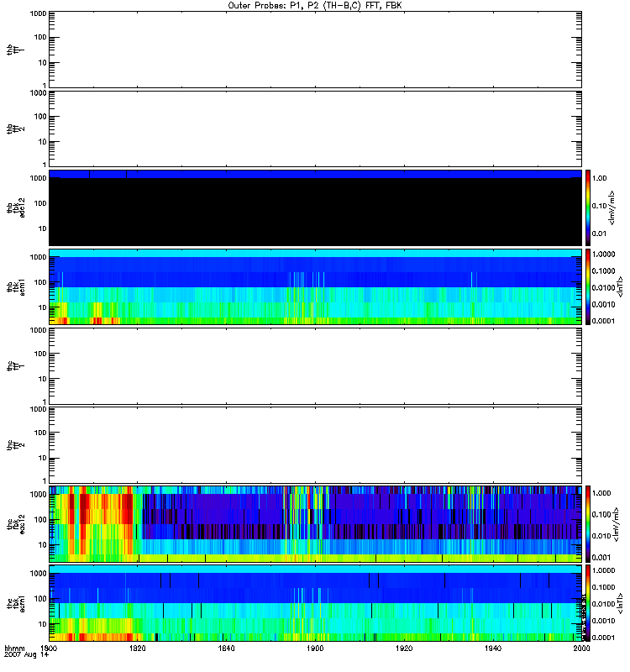Select the second empty thc FFT panel
The width and height of the screenshot is (630, 672).
(x=314, y=444)
